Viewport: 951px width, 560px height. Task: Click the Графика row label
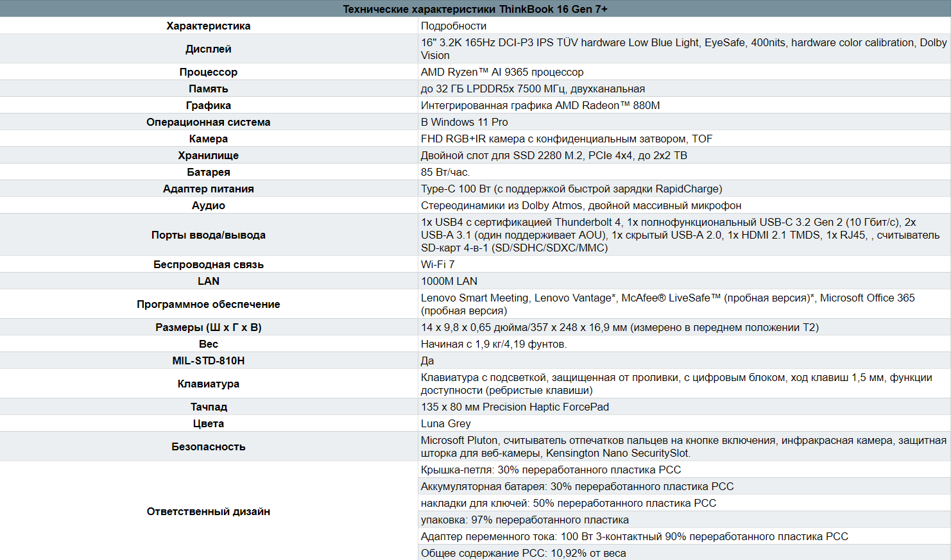point(207,105)
